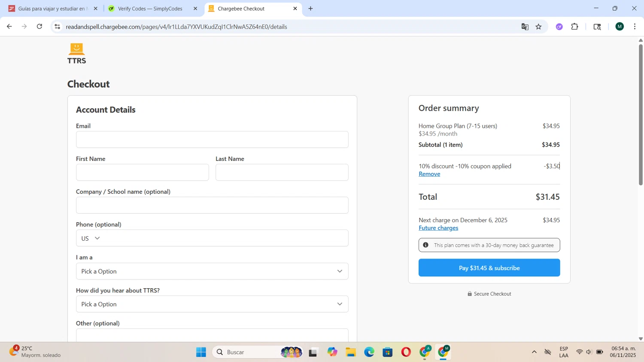The image size is (644, 362).
Task: Remove the 10% discount coupon
Action: (x=429, y=174)
